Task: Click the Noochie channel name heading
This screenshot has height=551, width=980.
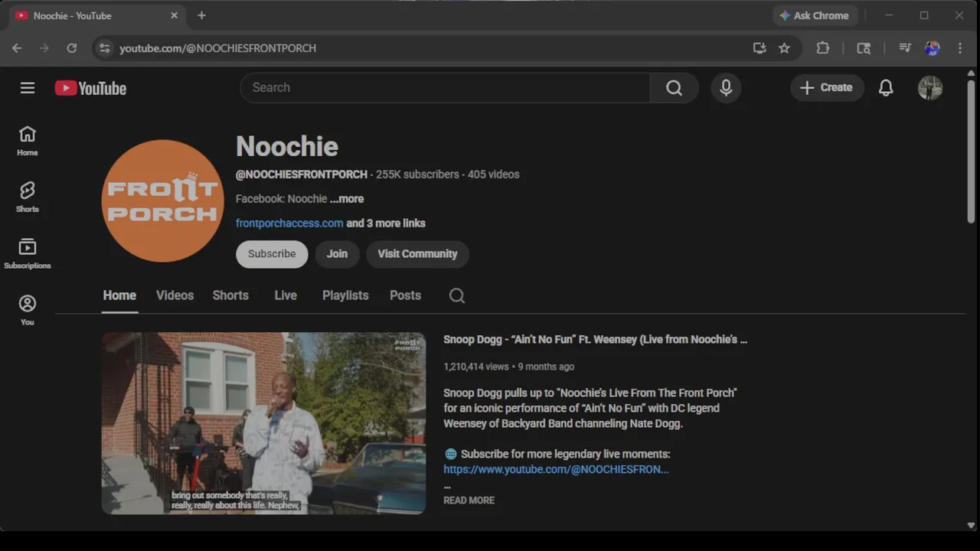Action: tap(287, 146)
